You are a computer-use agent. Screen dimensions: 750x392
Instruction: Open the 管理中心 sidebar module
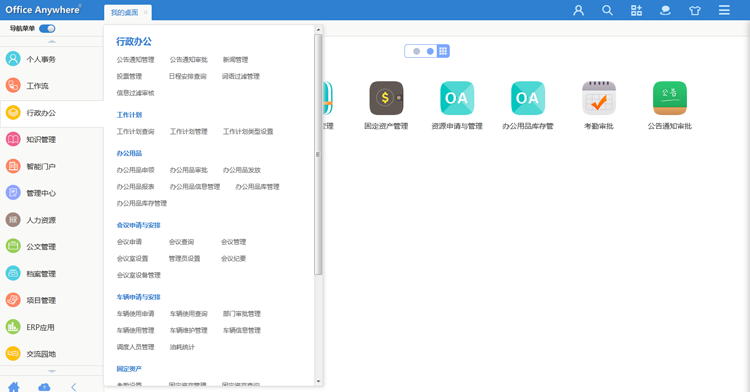coord(52,193)
